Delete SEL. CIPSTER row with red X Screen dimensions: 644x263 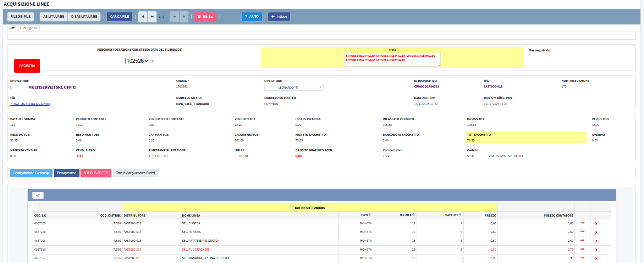(x=596, y=224)
